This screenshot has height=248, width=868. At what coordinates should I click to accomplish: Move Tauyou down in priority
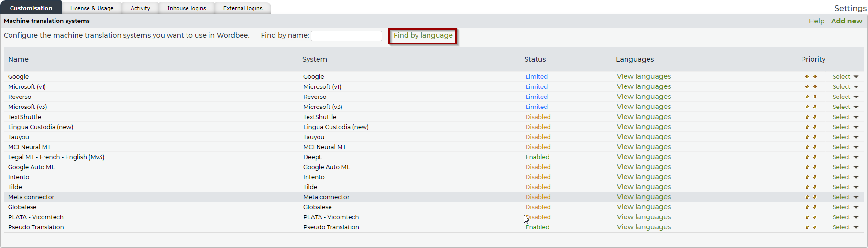coord(815,137)
